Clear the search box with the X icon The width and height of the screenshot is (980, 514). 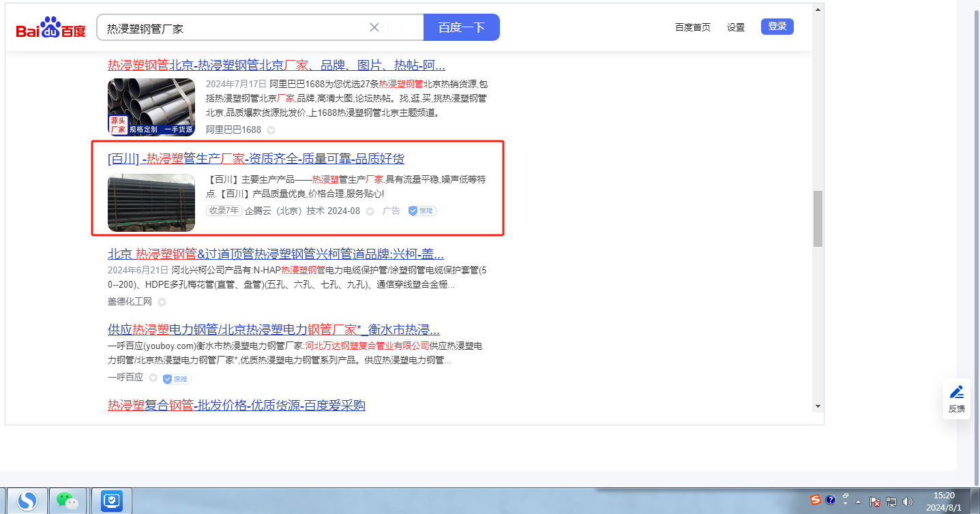tap(374, 27)
